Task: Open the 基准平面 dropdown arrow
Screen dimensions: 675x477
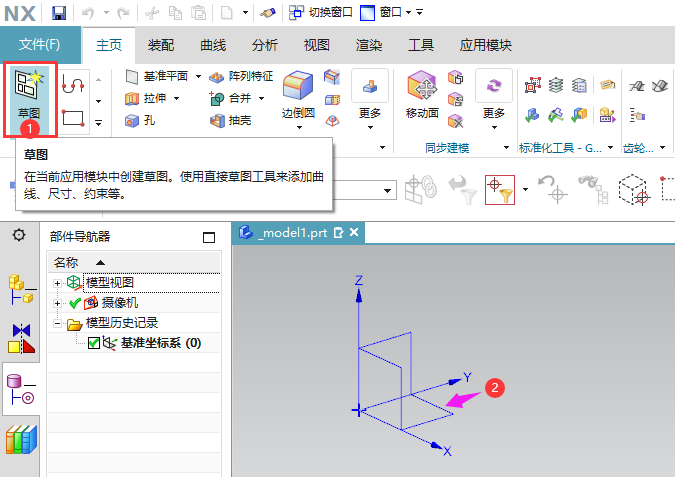Action: tap(198, 76)
